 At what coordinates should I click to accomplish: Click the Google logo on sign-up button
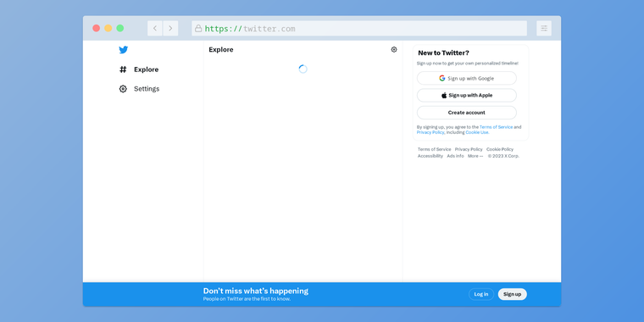pos(442,78)
